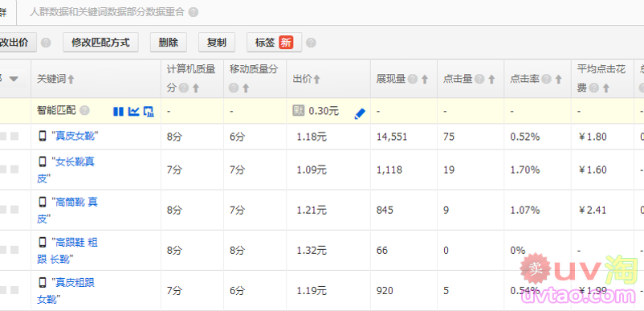This screenshot has height=311, width=644.
Task: Click phone icon beside "真皮粗跟女靴"
Action: [x=43, y=282]
